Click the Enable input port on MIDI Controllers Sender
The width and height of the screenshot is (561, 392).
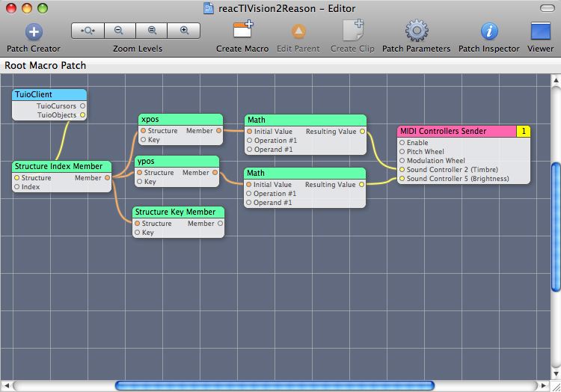pos(402,142)
